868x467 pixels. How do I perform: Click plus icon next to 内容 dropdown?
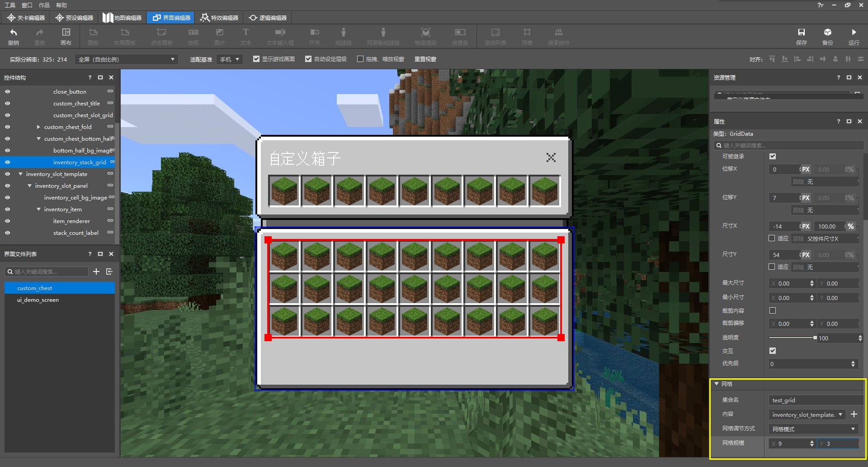click(x=854, y=414)
